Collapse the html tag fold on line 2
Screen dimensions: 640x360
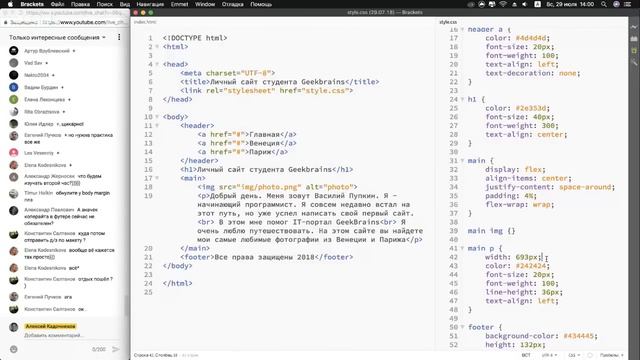pyautogui.click(x=157, y=47)
